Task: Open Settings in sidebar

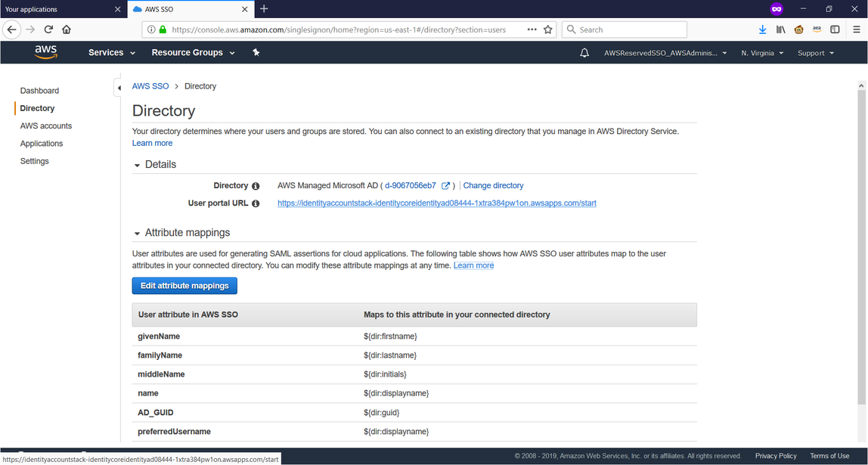Action: tap(34, 162)
